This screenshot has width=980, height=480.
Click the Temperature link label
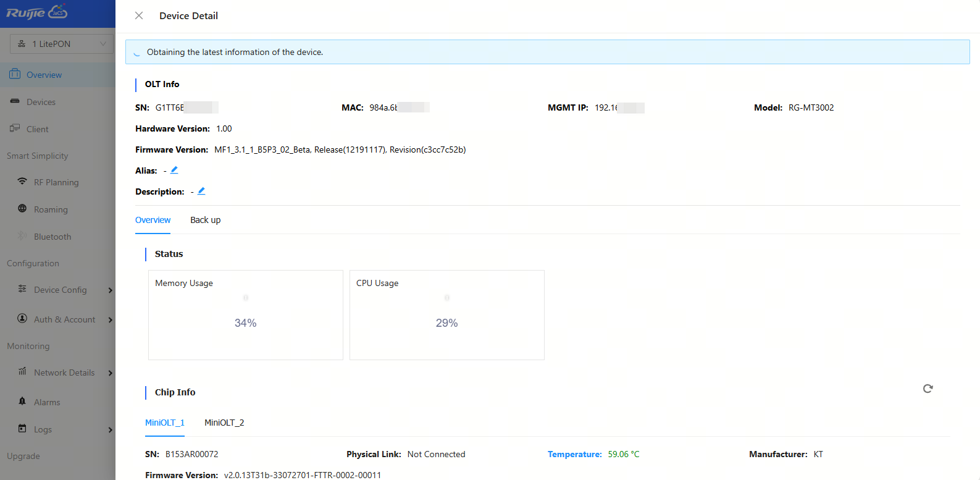point(574,454)
